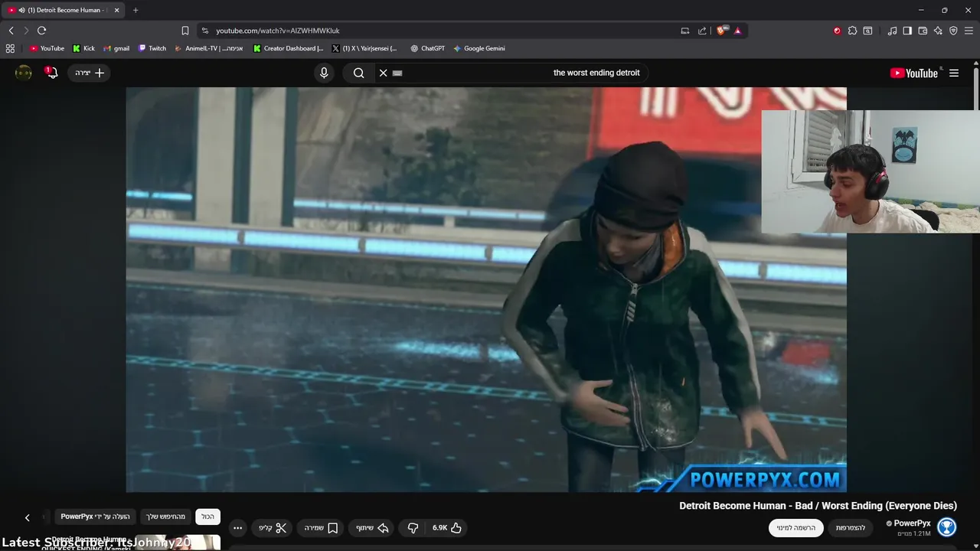Open the Twitch bookmark
This screenshot has width=980, height=551.
click(152, 48)
